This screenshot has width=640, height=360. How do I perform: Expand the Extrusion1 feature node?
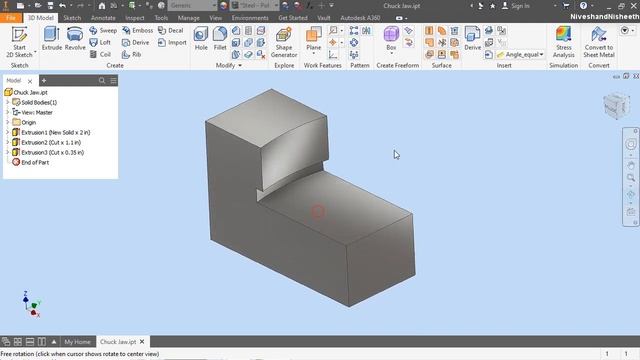[7, 132]
